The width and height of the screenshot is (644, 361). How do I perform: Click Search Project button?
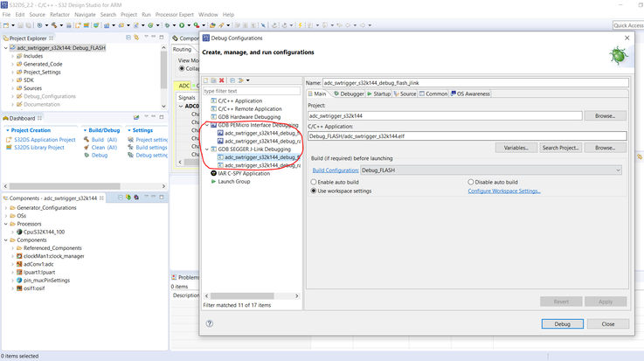561,148
